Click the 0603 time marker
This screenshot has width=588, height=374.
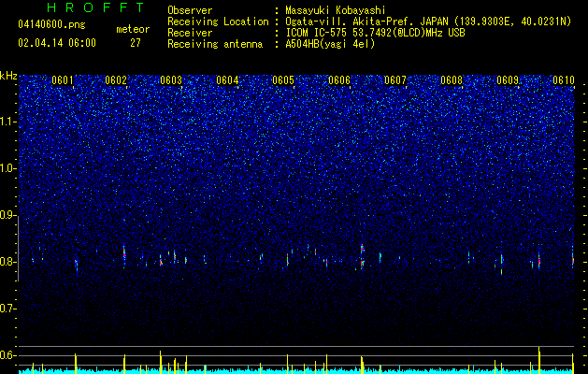tap(171, 80)
